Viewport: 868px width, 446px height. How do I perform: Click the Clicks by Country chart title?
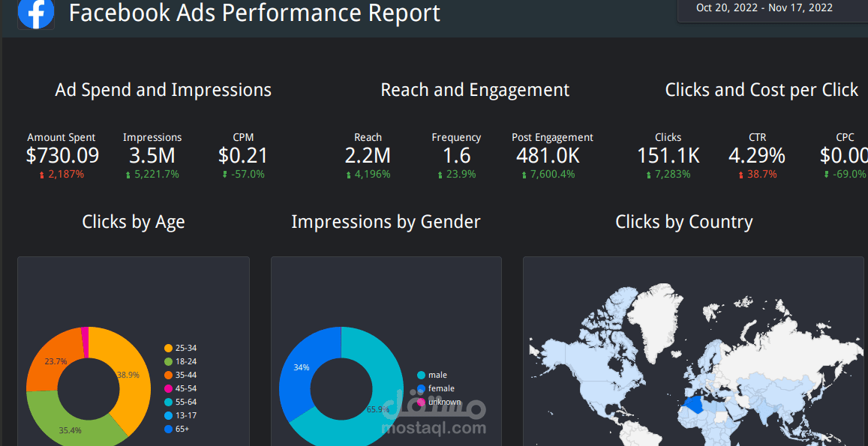tap(684, 222)
